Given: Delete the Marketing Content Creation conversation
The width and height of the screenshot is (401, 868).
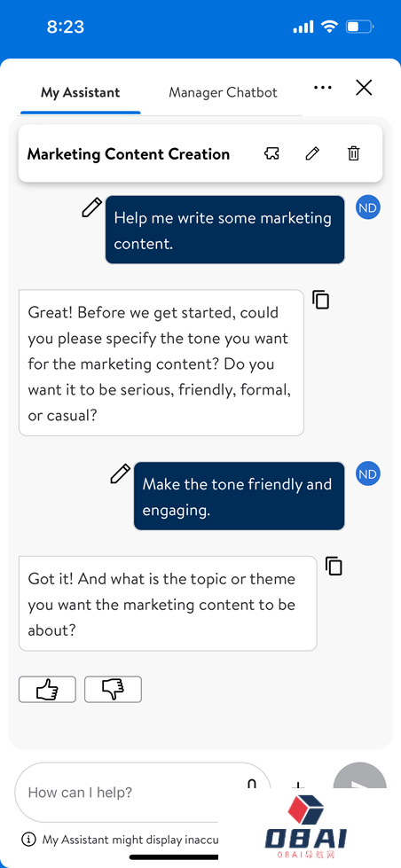Looking at the screenshot, I should (x=353, y=153).
